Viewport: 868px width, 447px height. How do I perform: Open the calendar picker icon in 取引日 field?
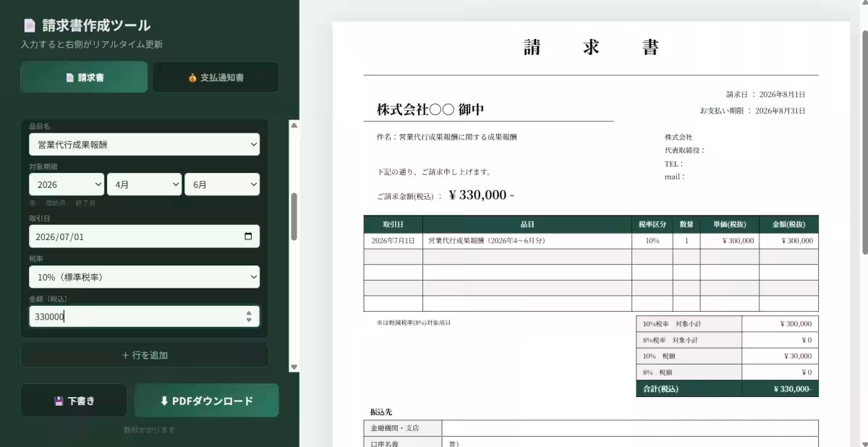248,237
